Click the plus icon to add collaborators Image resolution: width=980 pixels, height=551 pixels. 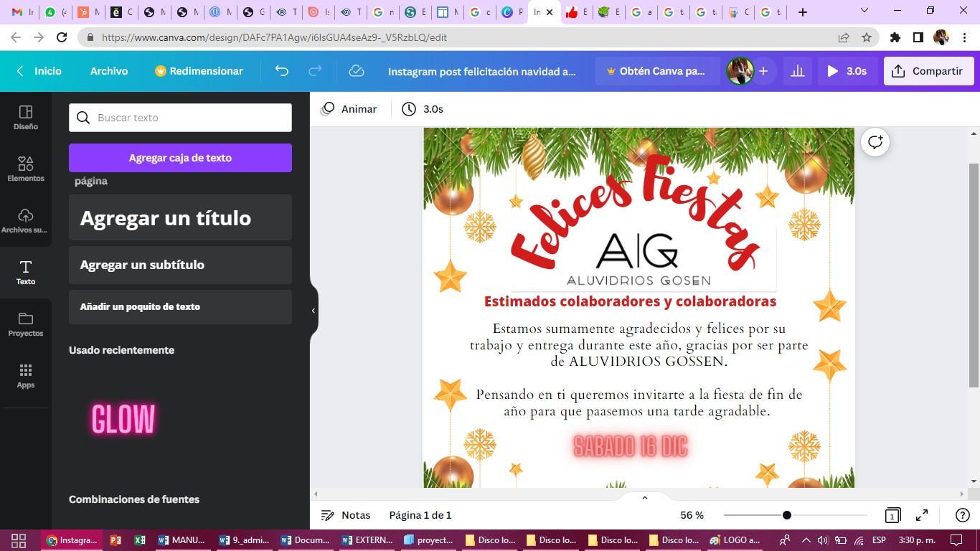pyautogui.click(x=763, y=71)
